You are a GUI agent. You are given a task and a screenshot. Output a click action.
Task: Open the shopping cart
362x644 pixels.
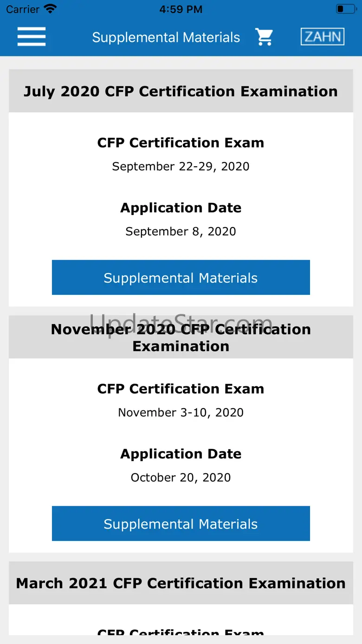point(264,37)
